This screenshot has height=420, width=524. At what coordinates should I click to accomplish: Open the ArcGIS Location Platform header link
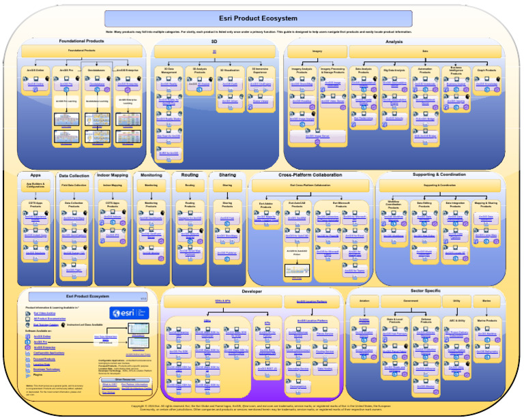coord(312,301)
